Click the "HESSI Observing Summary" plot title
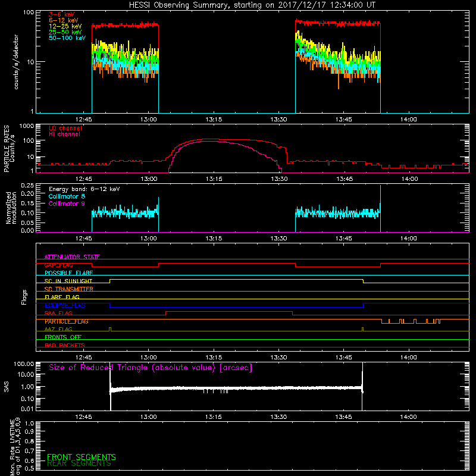The height and width of the screenshot is (476, 476). (x=252, y=5)
